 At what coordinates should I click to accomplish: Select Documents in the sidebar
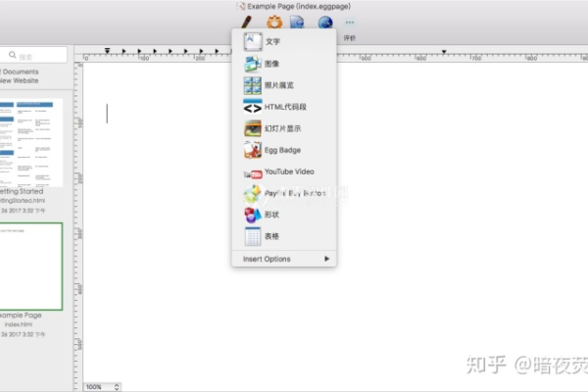(x=20, y=72)
